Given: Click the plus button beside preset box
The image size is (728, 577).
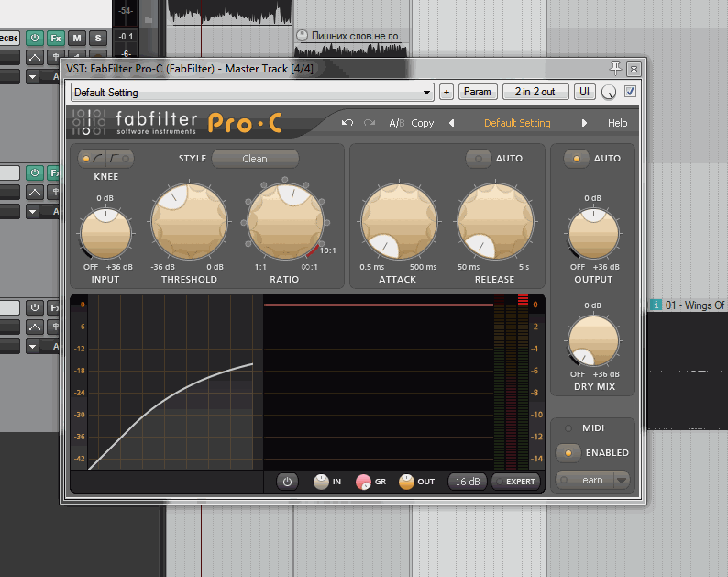Looking at the screenshot, I should click(447, 92).
